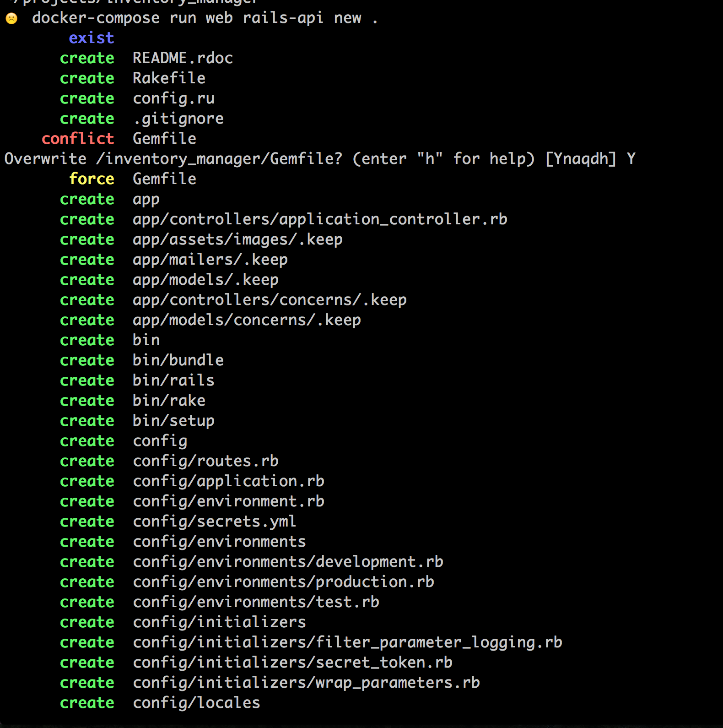The width and height of the screenshot is (723, 728).
Task: Click the bin/bundle path text
Action: click(x=178, y=360)
